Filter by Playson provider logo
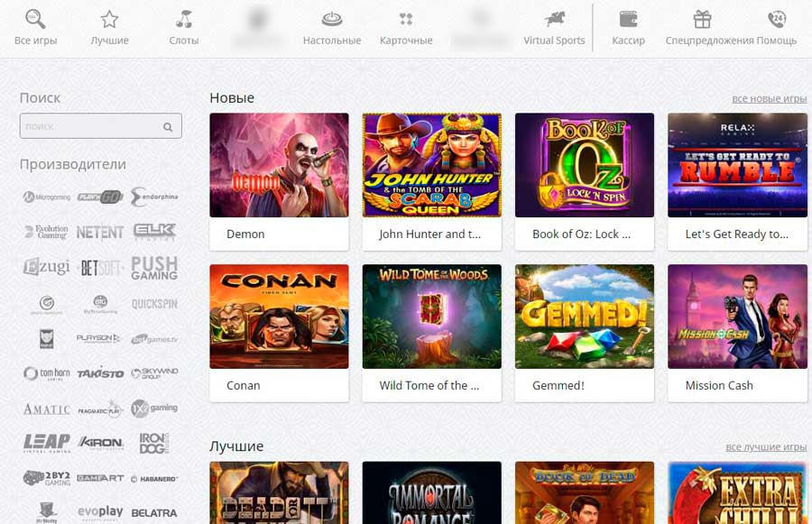This screenshot has width=812, height=524. pos(98,338)
